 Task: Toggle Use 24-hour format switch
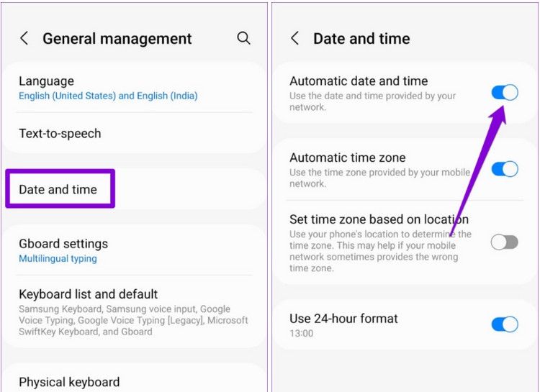(505, 324)
